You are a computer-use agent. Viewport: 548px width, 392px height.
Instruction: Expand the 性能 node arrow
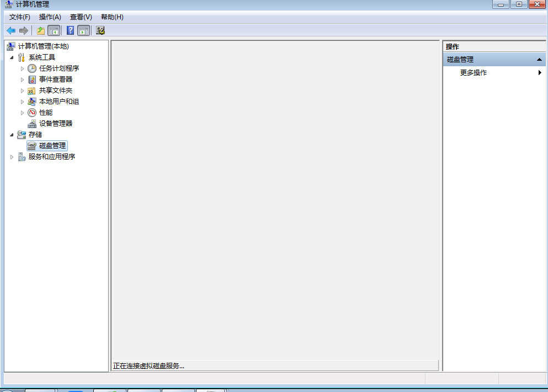22,113
